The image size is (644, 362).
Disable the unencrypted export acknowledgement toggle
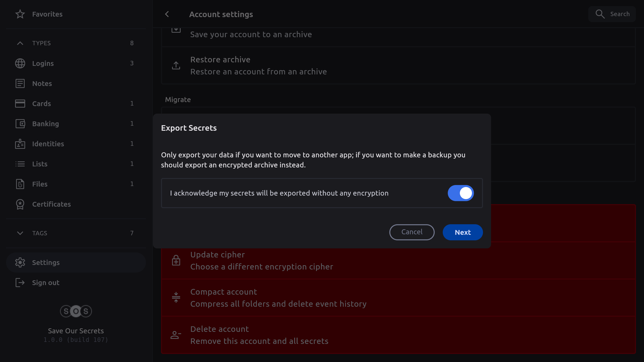coord(460,193)
